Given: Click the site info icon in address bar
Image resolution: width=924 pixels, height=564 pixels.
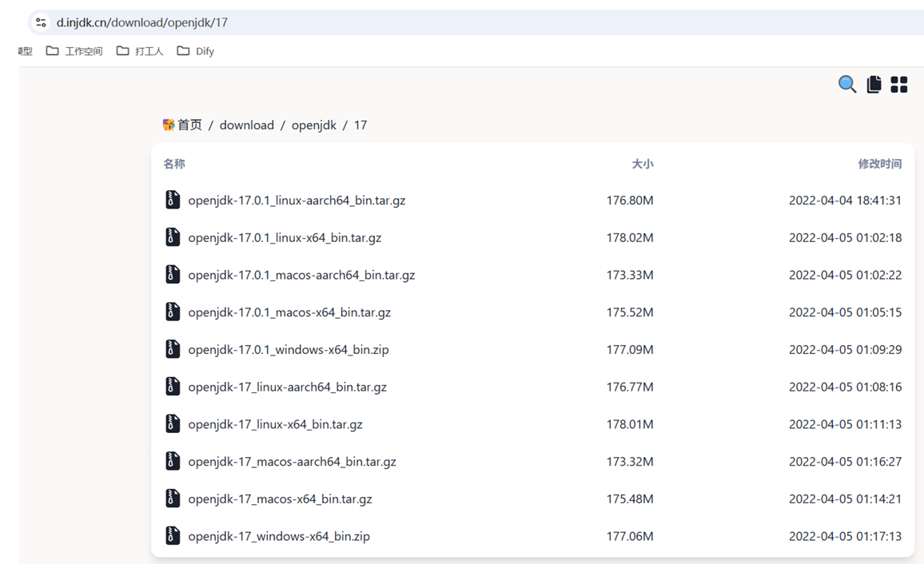Looking at the screenshot, I should point(41,22).
